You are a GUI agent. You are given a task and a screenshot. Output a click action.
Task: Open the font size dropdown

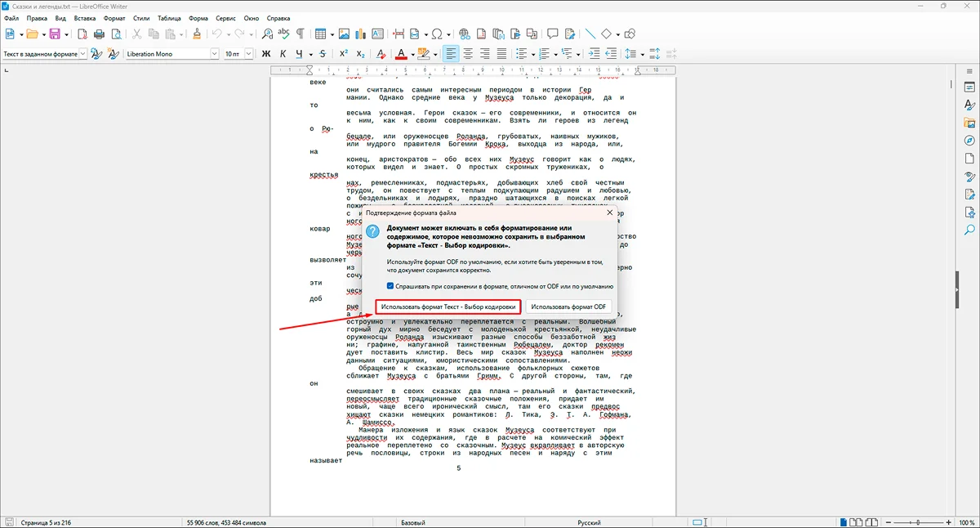coord(248,54)
